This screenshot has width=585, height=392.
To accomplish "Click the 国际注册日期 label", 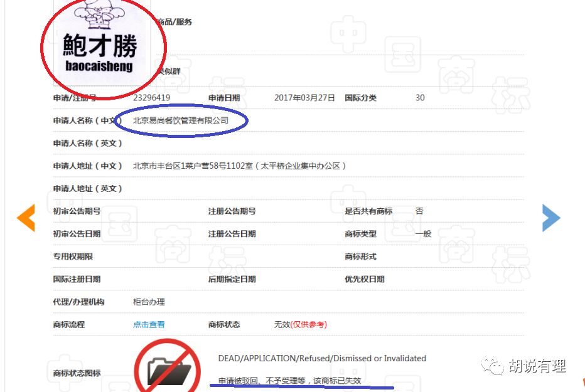I will point(77,280).
